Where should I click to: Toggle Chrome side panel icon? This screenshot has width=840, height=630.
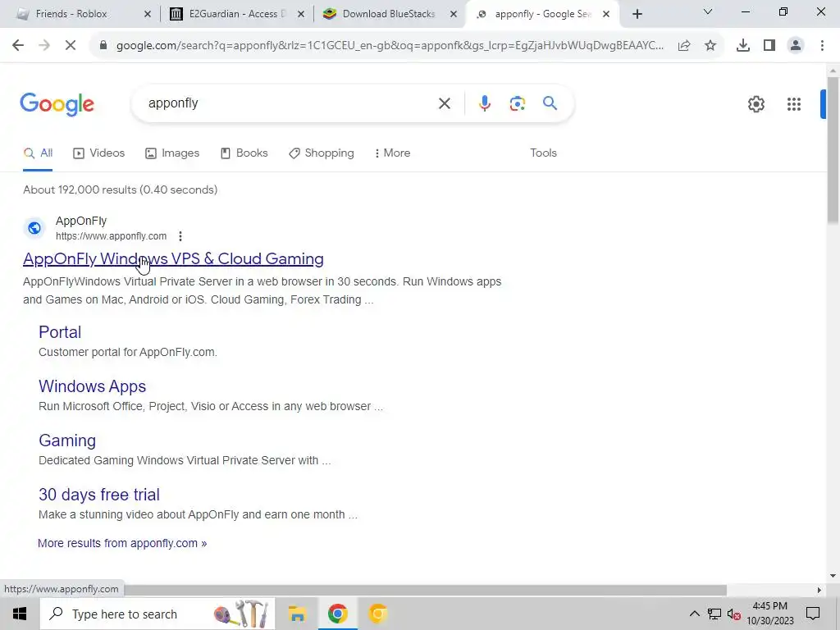pos(769,46)
